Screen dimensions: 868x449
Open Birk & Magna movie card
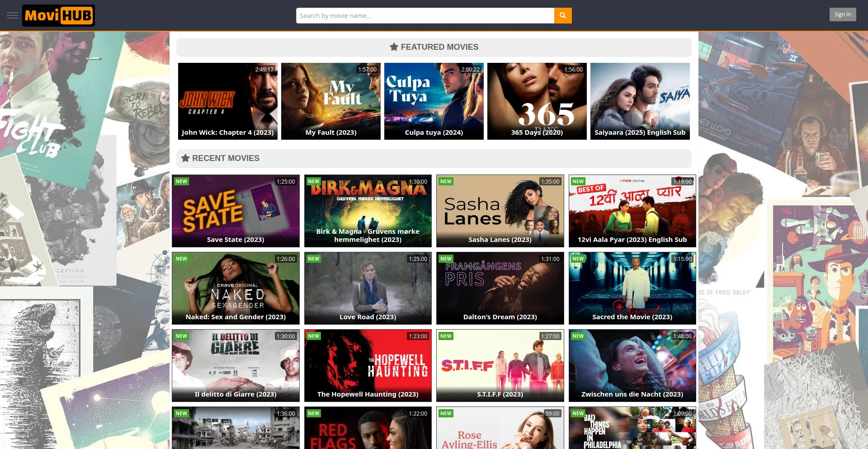point(368,211)
